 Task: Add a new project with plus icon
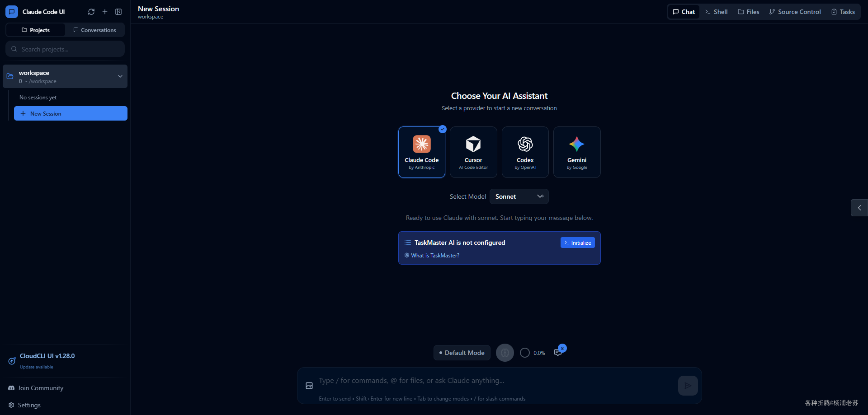[105, 12]
